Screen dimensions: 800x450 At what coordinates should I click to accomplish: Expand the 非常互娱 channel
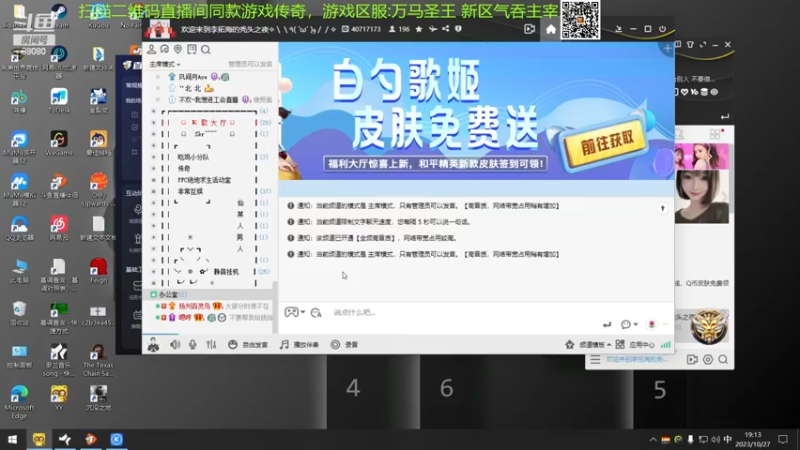(x=154, y=191)
